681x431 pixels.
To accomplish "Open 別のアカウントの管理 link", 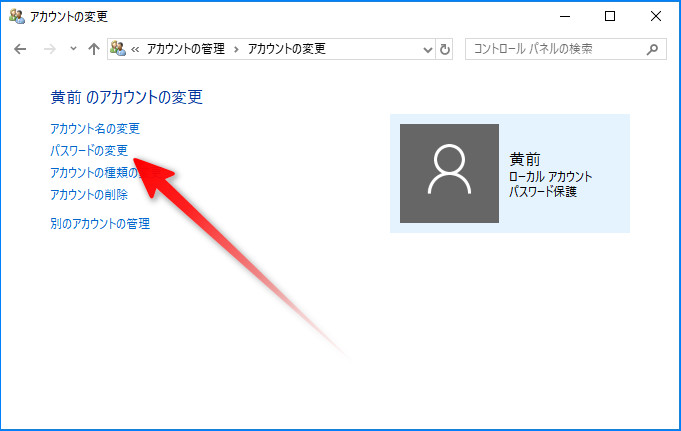I will point(100,223).
